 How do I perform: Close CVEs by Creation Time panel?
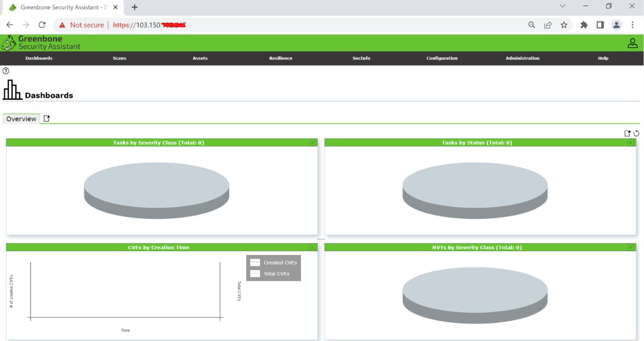(312, 247)
